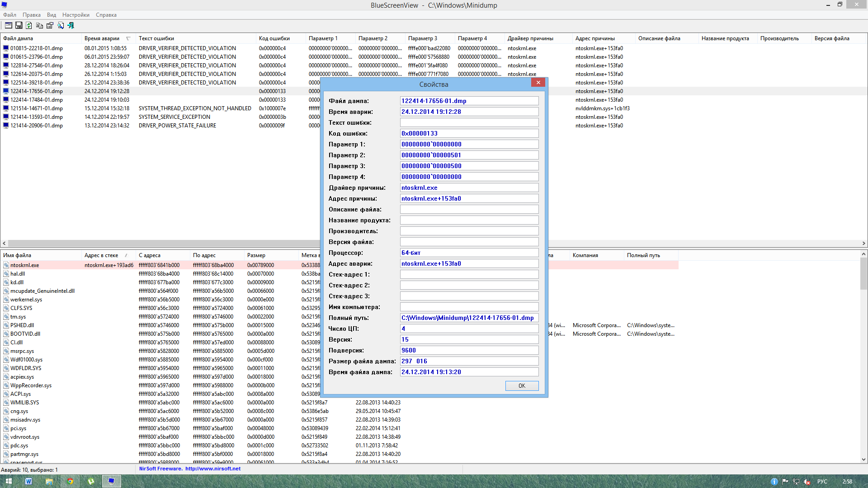Click the Find magnifier toolbar icon

pos(61,26)
